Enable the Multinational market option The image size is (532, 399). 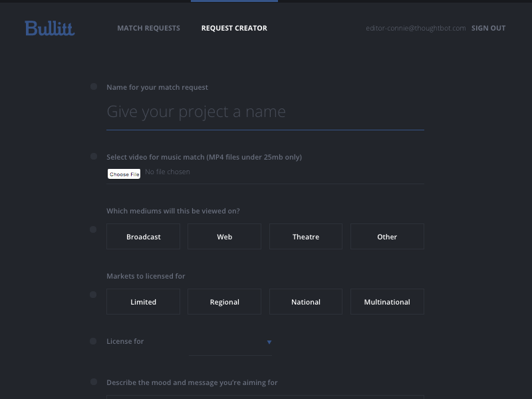[387, 302]
